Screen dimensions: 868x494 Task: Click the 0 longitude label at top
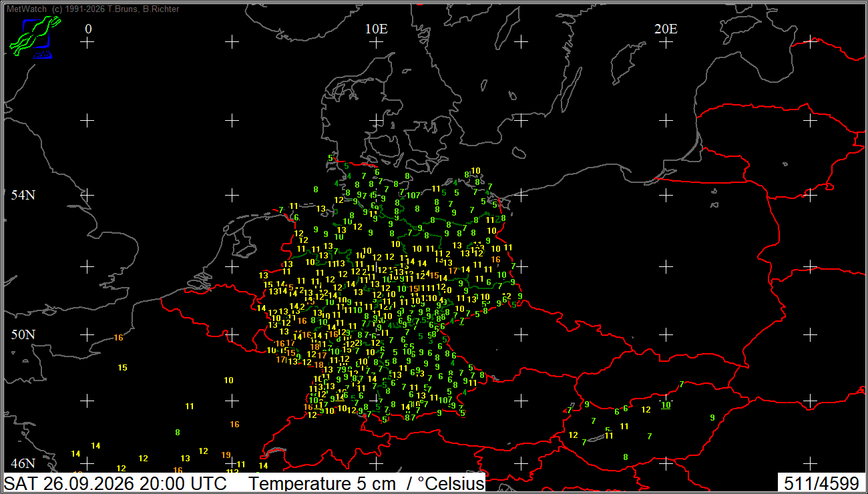(x=88, y=29)
